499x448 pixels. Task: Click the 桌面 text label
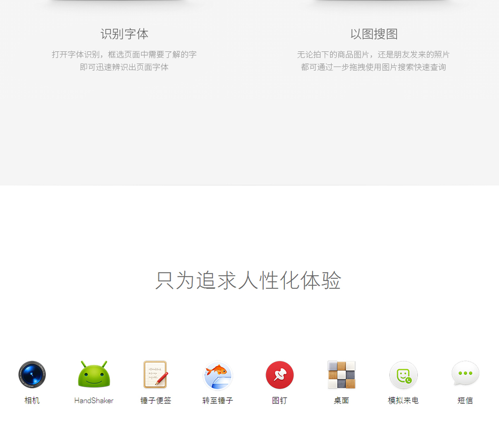341,400
